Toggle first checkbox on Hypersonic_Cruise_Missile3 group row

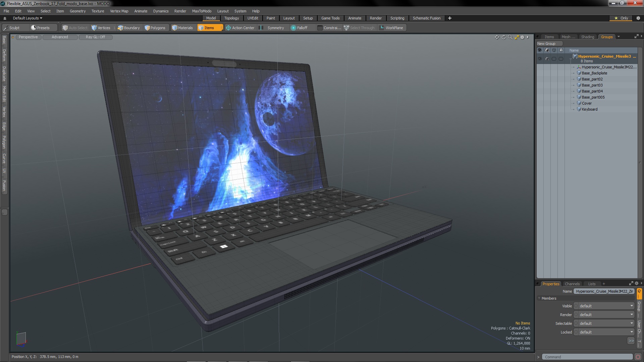pyautogui.click(x=554, y=59)
